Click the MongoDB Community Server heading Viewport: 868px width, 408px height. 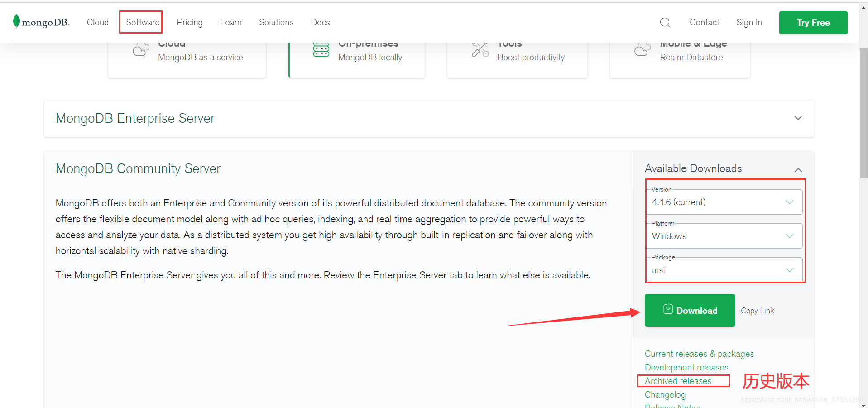pyautogui.click(x=138, y=169)
